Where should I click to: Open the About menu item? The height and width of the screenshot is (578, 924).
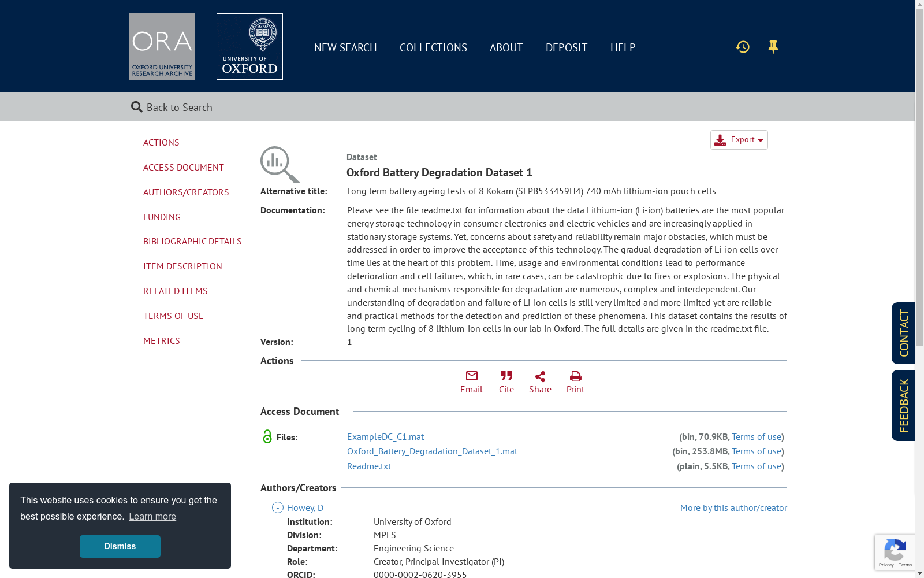(506, 47)
